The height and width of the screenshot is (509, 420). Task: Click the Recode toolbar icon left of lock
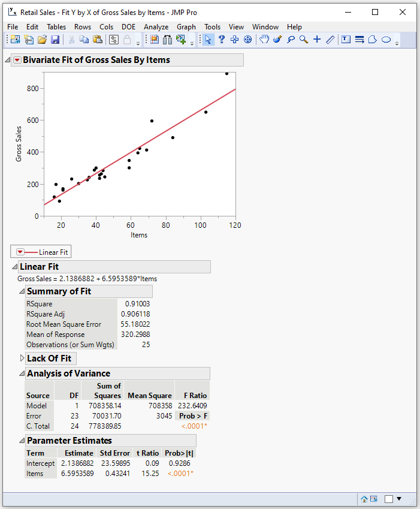[x=113, y=40]
